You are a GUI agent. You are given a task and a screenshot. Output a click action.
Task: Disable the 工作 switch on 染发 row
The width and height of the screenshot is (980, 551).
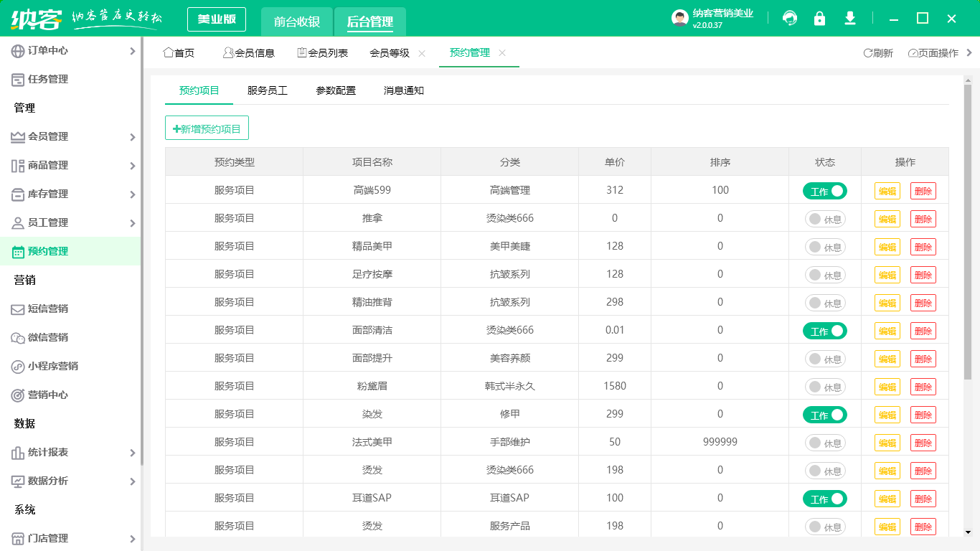point(825,414)
